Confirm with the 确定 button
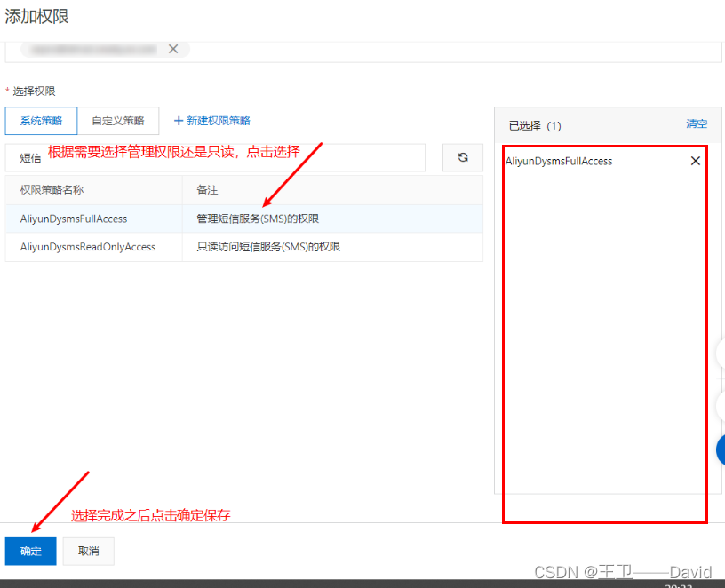Viewport: 725px width, 588px height. [x=30, y=551]
